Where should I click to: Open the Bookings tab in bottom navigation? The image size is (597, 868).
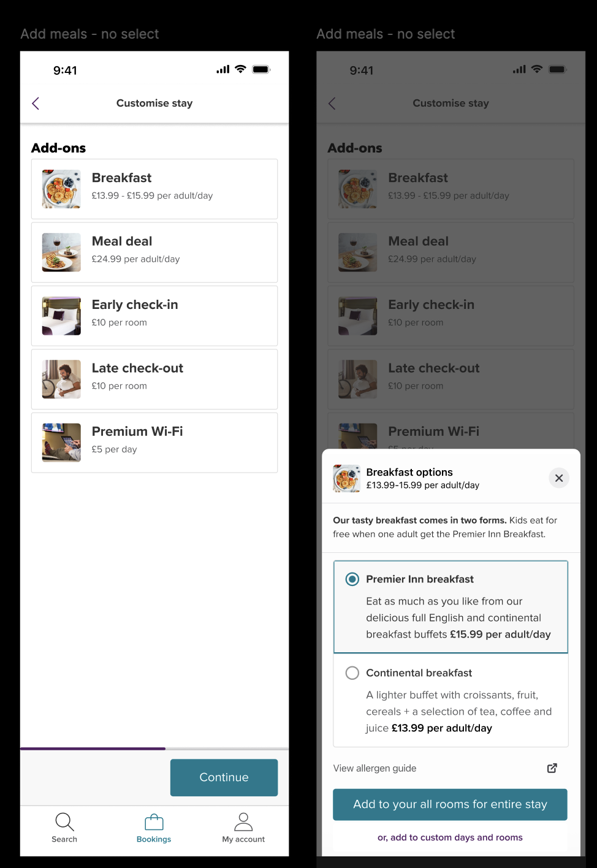coord(154,828)
